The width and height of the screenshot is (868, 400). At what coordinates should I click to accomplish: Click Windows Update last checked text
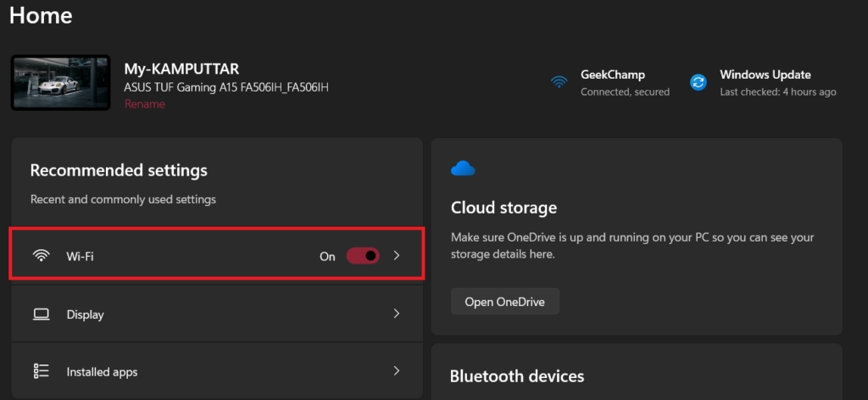pyautogui.click(x=777, y=92)
